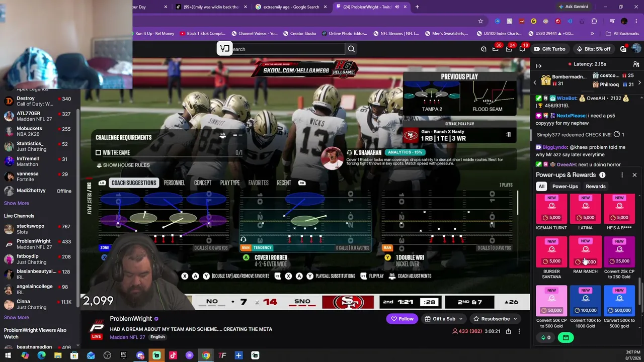Screen dimensions: 644x362
Task: Show previous gift leaderboard entries
Action: [x=535, y=82]
